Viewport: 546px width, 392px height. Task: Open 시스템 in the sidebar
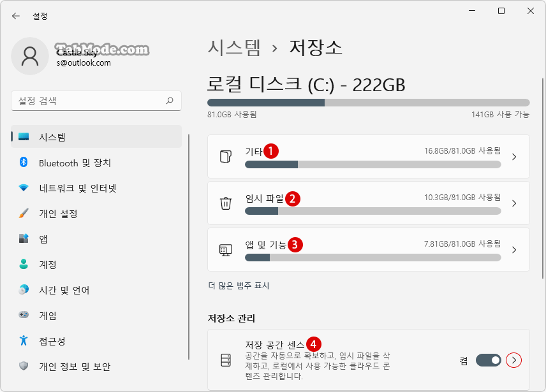tap(96, 136)
